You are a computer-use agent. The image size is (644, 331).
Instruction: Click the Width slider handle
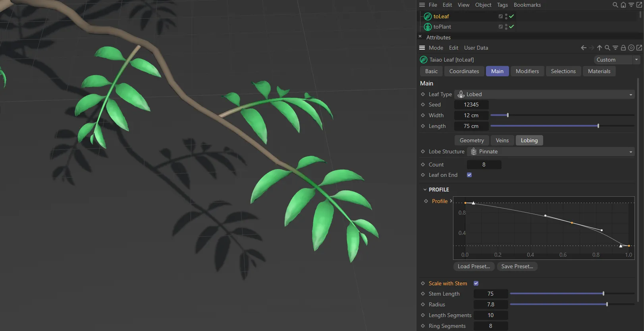point(508,115)
